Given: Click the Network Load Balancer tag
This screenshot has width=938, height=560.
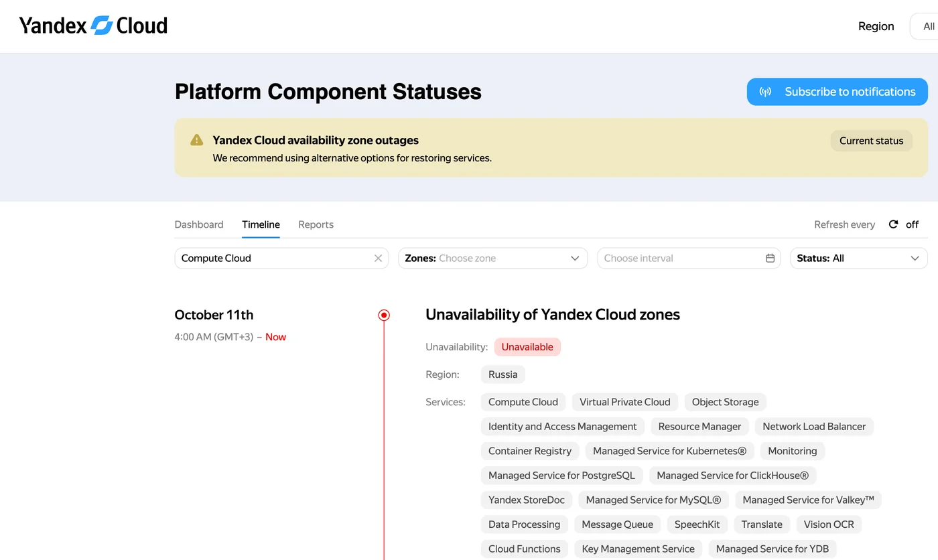Looking at the screenshot, I should (x=814, y=427).
